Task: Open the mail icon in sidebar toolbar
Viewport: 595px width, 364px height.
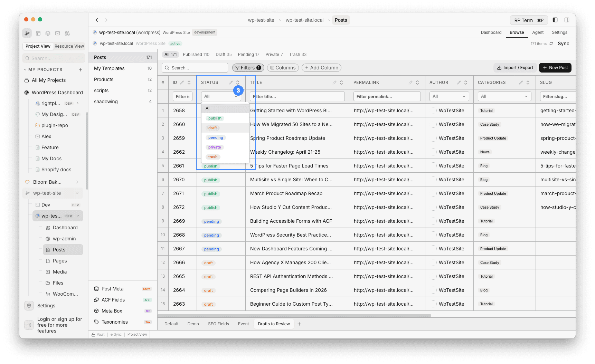Action: pyautogui.click(x=58, y=33)
